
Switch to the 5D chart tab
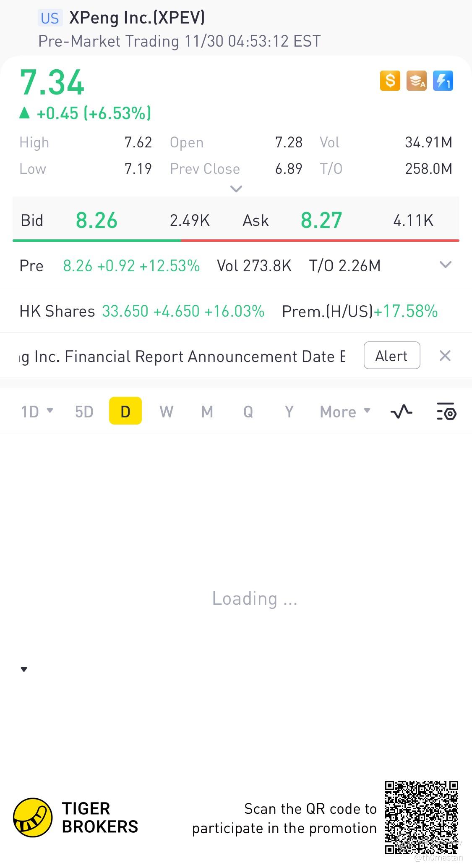(x=84, y=412)
